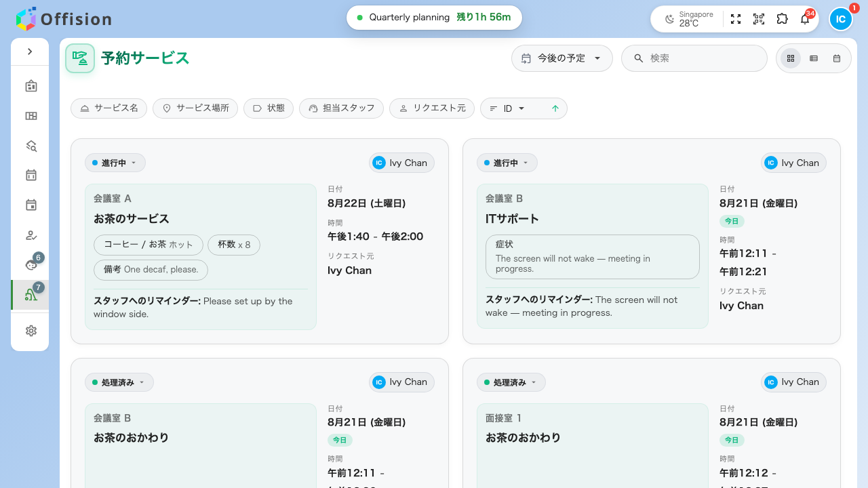Change 進行中 status on ITサポート card
The height and width of the screenshot is (488, 868).
507,163
